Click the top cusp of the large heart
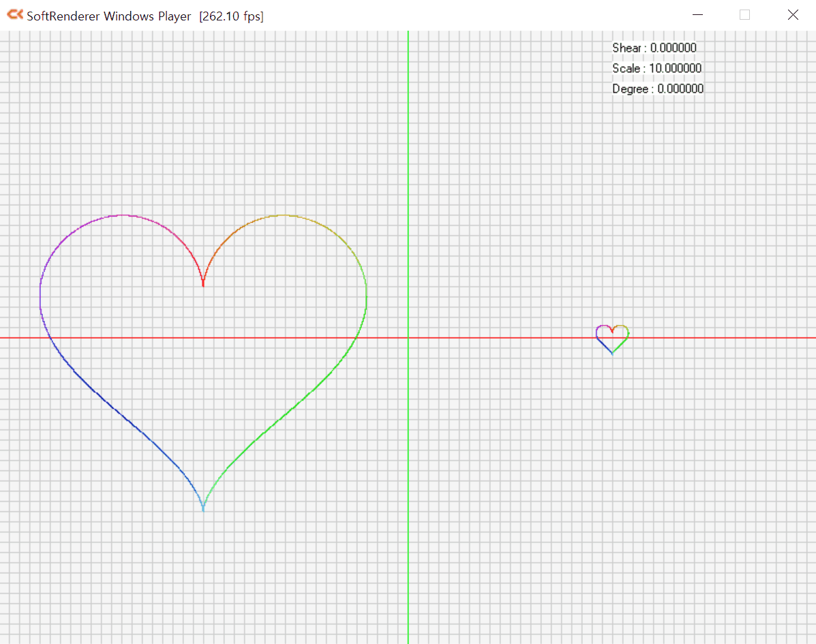The image size is (816, 644). click(x=203, y=284)
